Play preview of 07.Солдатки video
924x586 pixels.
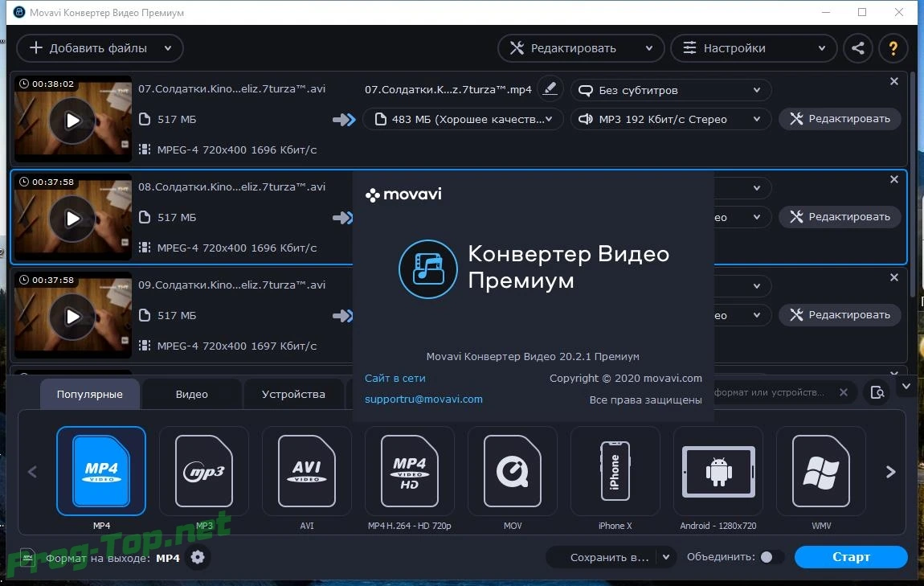tap(72, 121)
